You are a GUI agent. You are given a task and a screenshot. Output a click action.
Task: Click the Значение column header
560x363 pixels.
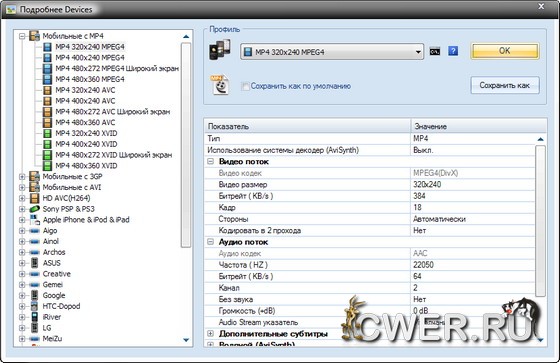tap(479, 126)
